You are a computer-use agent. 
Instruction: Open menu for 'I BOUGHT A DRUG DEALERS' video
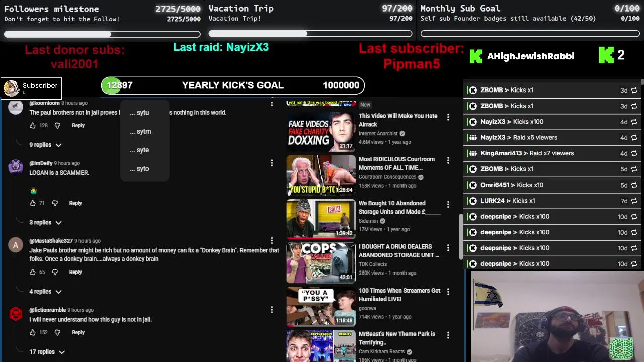pos(448,248)
